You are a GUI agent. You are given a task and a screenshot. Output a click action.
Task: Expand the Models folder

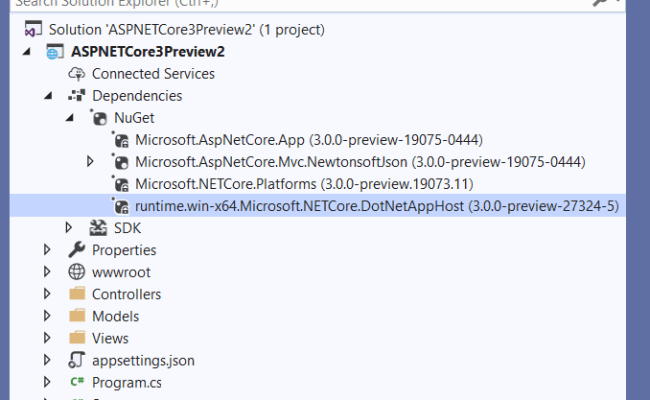coord(47,315)
